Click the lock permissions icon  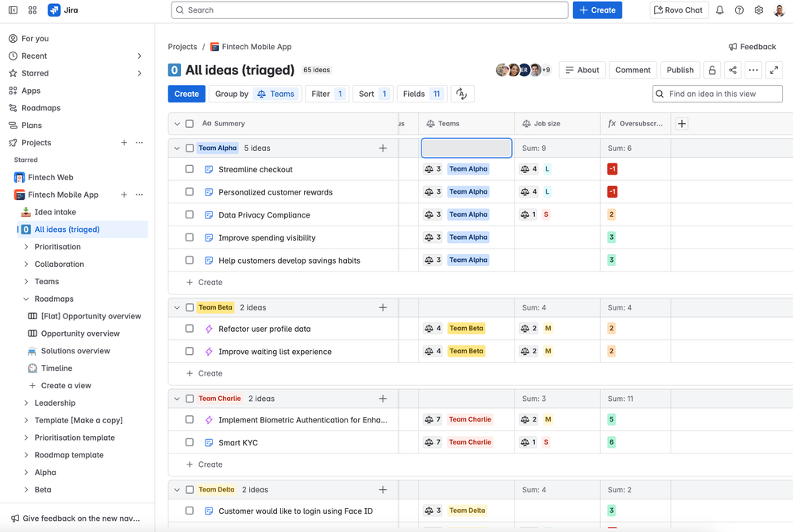click(x=712, y=70)
